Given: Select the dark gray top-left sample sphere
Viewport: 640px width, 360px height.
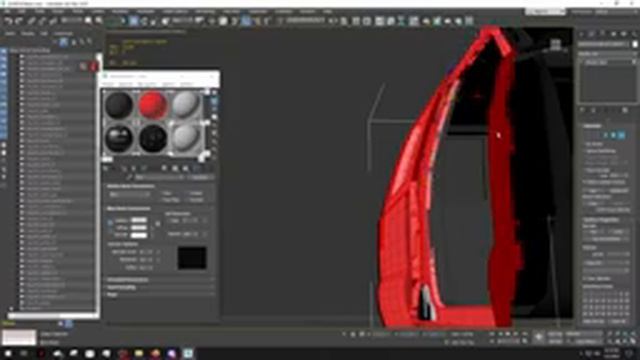Looking at the screenshot, I should [x=119, y=104].
